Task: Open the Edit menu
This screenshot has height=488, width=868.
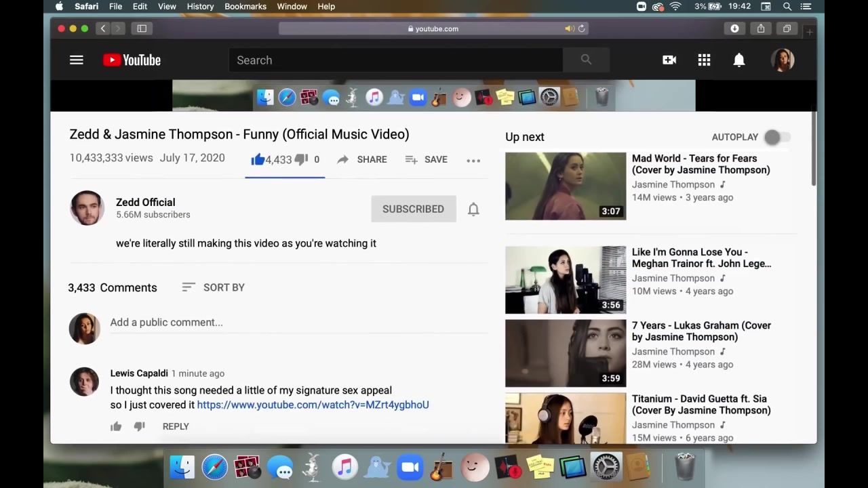Action: [x=140, y=6]
